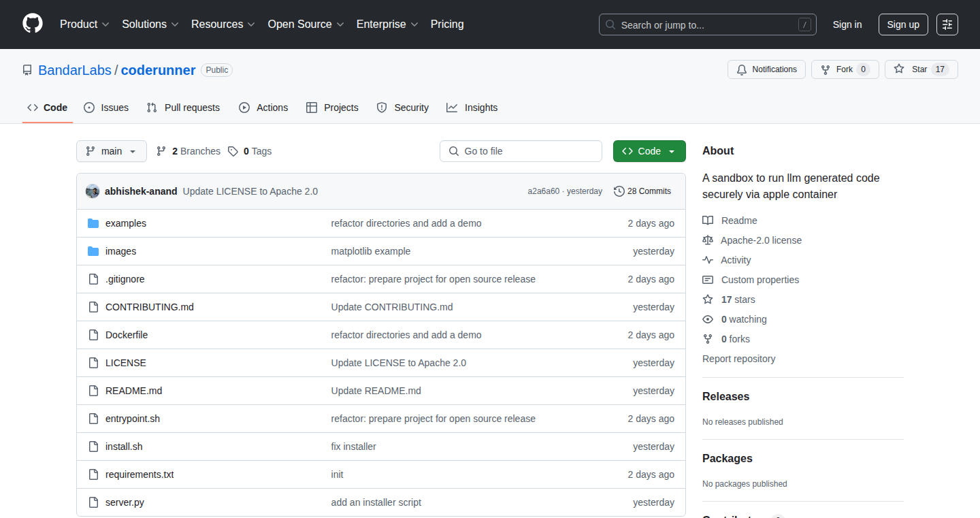Image resolution: width=980 pixels, height=518 pixels.
Task: Open commit message 'fix installer'
Action: (354, 447)
